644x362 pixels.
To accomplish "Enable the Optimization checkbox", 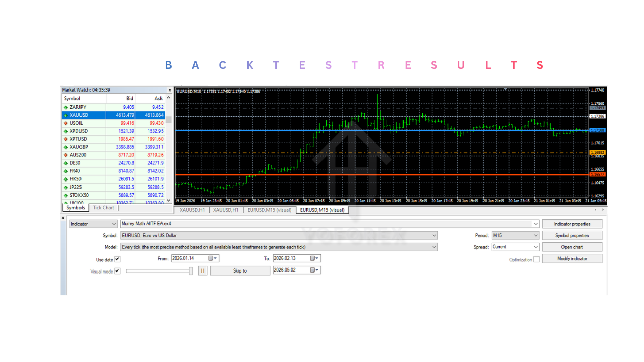I will (536, 259).
